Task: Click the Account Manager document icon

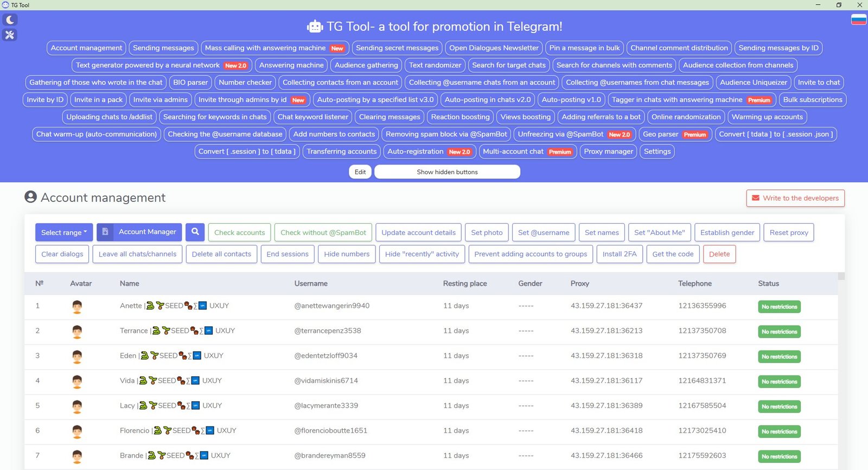Action: pos(105,232)
